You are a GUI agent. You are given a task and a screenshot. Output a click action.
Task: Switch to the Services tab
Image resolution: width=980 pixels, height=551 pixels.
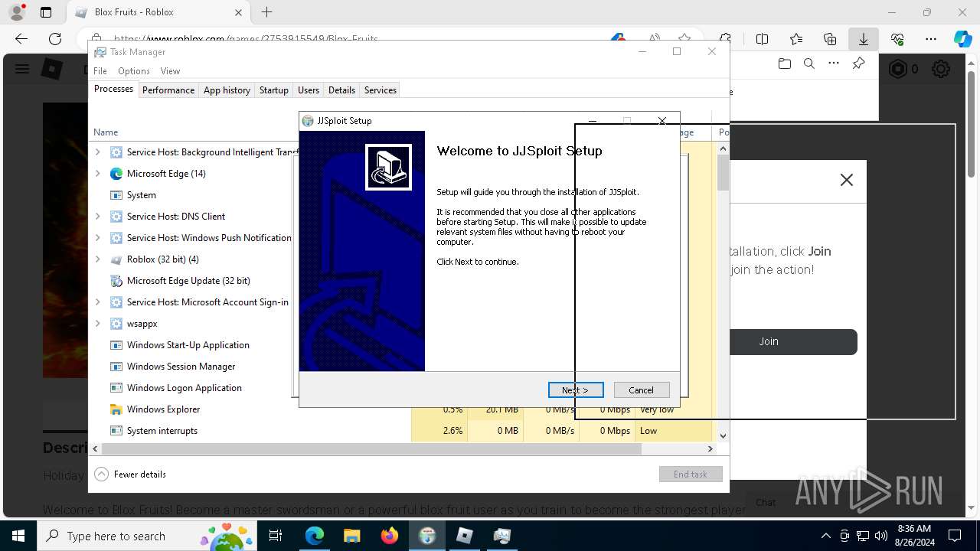[381, 90]
